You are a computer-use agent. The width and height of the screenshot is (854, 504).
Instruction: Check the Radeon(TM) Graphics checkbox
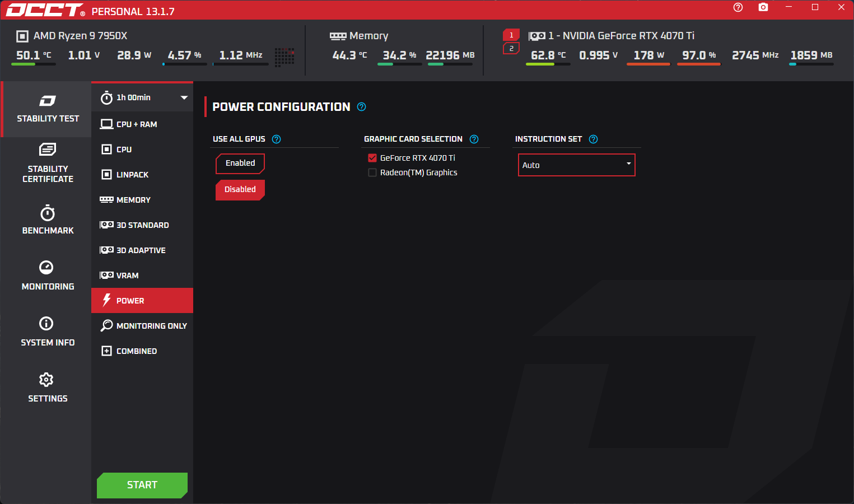click(x=372, y=172)
